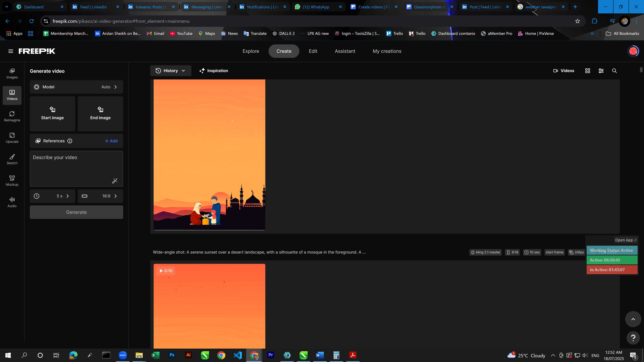Select the Videos sidebar tool

(x=12, y=95)
